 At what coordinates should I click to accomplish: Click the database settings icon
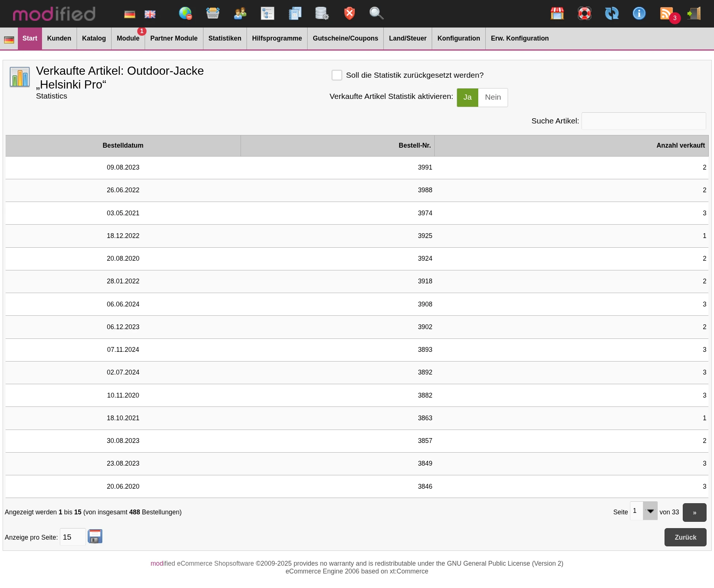(322, 13)
